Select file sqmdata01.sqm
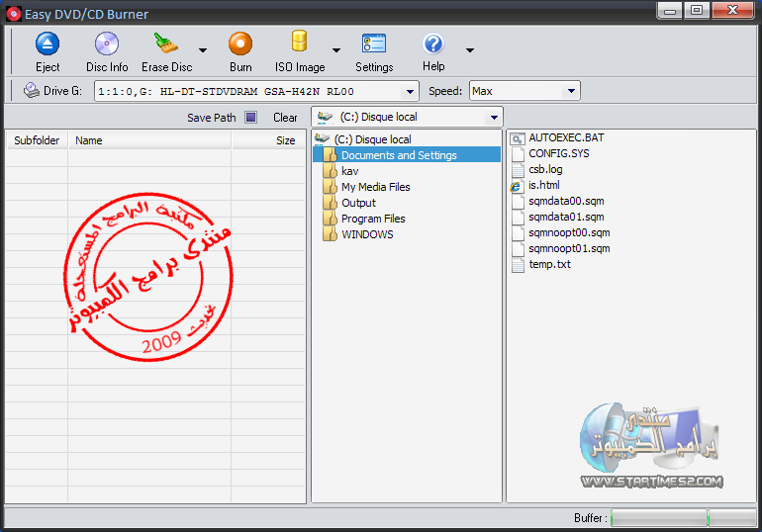The width and height of the screenshot is (762, 532). [x=566, y=217]
